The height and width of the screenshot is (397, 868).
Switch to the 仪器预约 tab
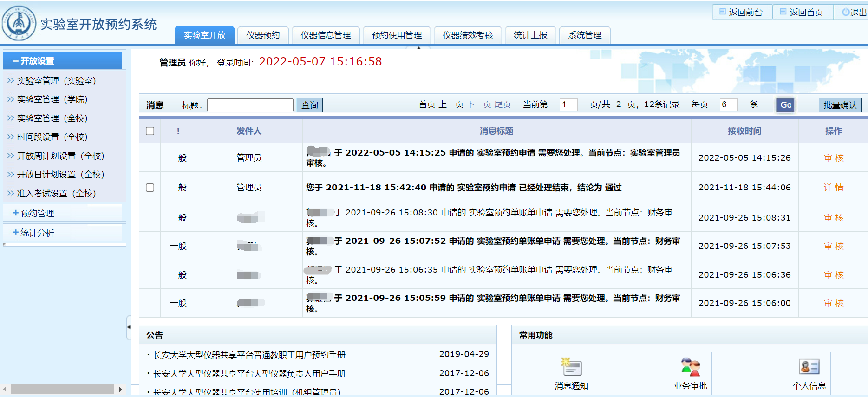(x=263, y=35)
